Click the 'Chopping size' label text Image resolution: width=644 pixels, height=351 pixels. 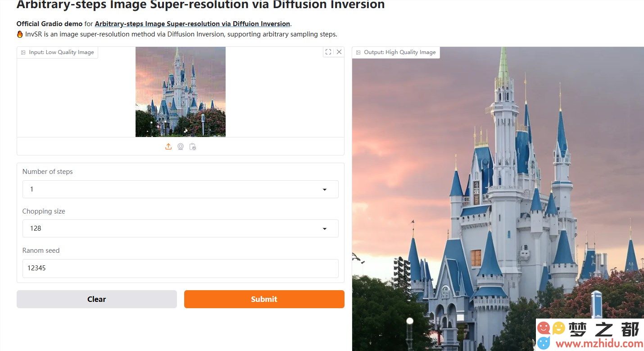(x=44, y=211)
